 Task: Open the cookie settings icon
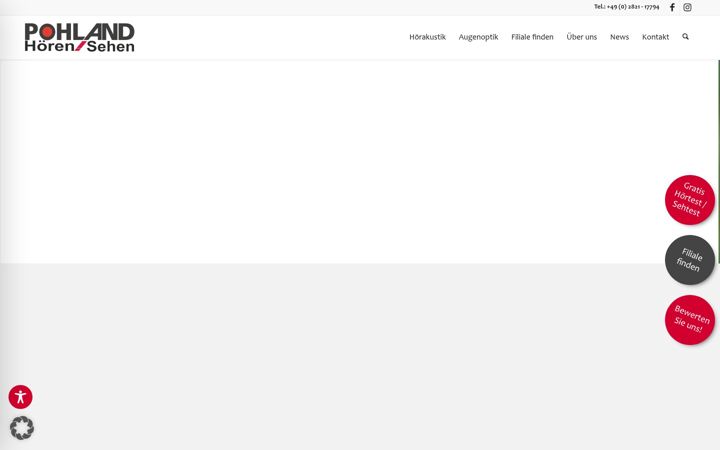pyautogui.click(x=22, y=428)
